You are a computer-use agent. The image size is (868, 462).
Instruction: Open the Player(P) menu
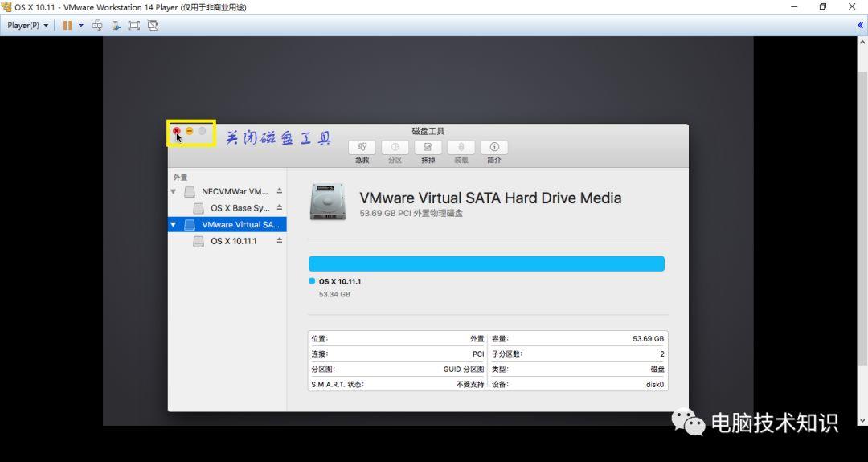point(27,26)
